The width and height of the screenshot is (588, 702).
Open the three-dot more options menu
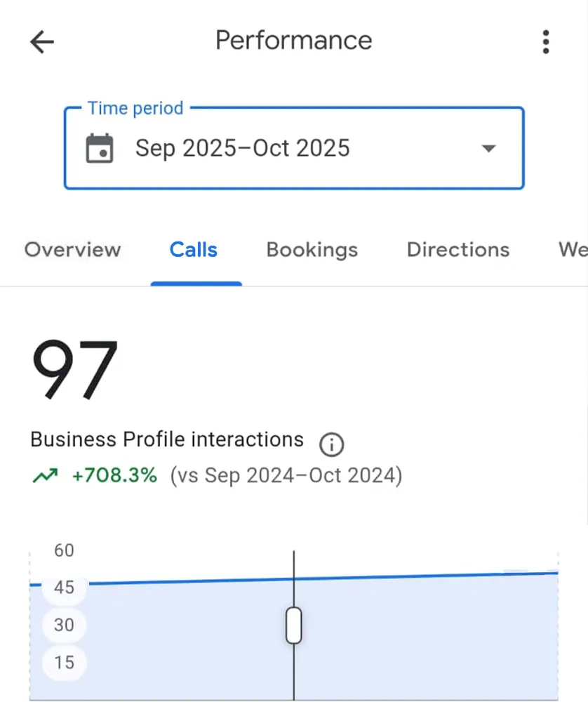pyautogui.click(x=545, y=42)
